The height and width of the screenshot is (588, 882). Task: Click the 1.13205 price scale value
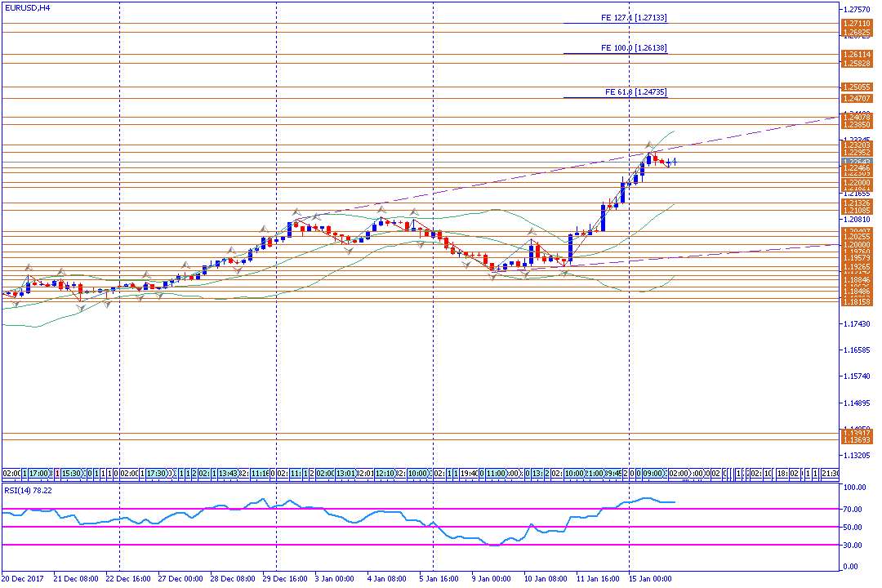pos(857,455)
